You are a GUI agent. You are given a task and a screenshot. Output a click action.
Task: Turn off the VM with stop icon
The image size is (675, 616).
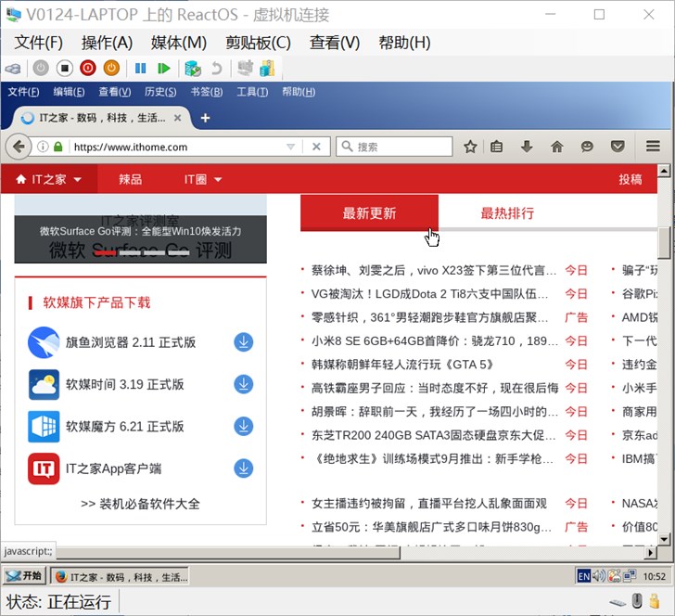[65, 68]
